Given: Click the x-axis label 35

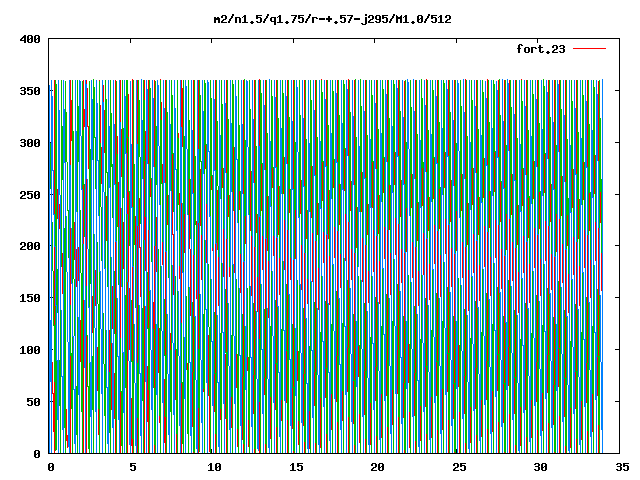Looking at the screenshot, I should click(x=622, y=467).
